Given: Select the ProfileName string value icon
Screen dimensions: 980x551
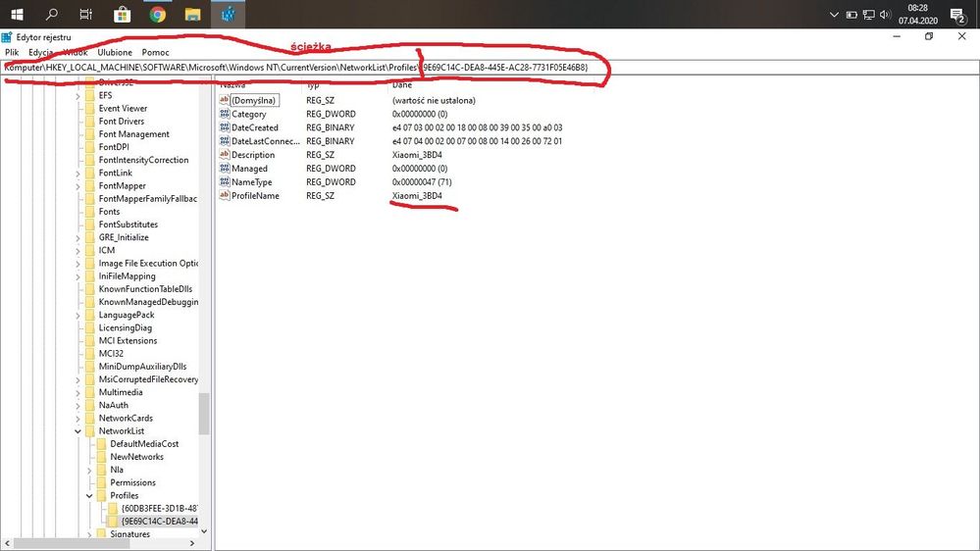Looking at the screenshot, I should tap(225, 195).
